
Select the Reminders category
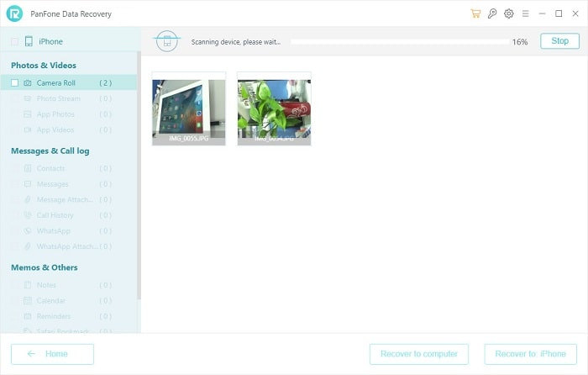tap(69, 316)
